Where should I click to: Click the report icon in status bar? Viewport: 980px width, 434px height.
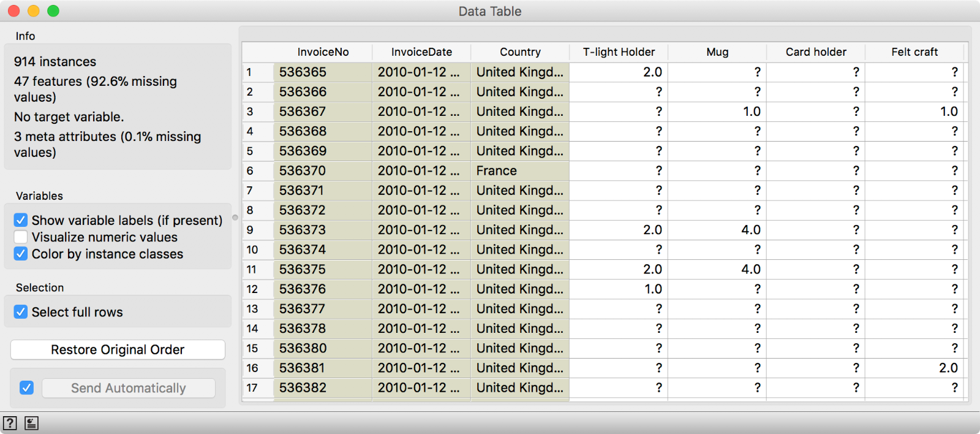pos(32,423)
